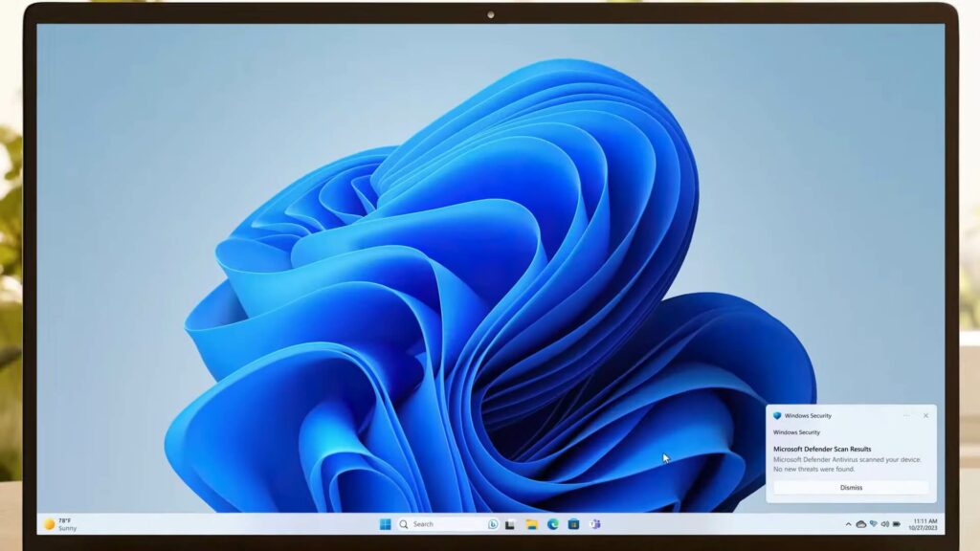Open Microsoft Teams chat
The image size is (980, 551).
[593, 524]
